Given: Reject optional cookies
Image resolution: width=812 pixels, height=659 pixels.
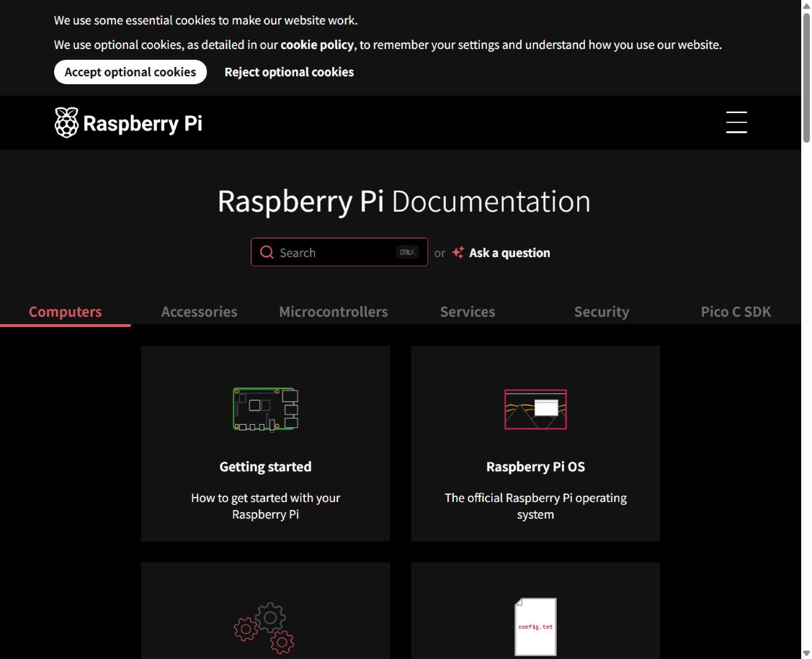Looking at the screenshot, I should point(289,72).
